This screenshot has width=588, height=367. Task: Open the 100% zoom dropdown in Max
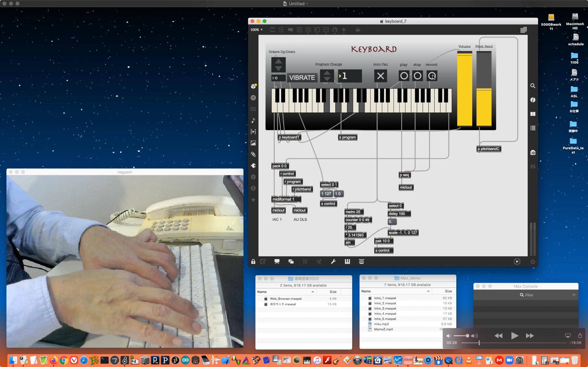click(x=257, y=30)
